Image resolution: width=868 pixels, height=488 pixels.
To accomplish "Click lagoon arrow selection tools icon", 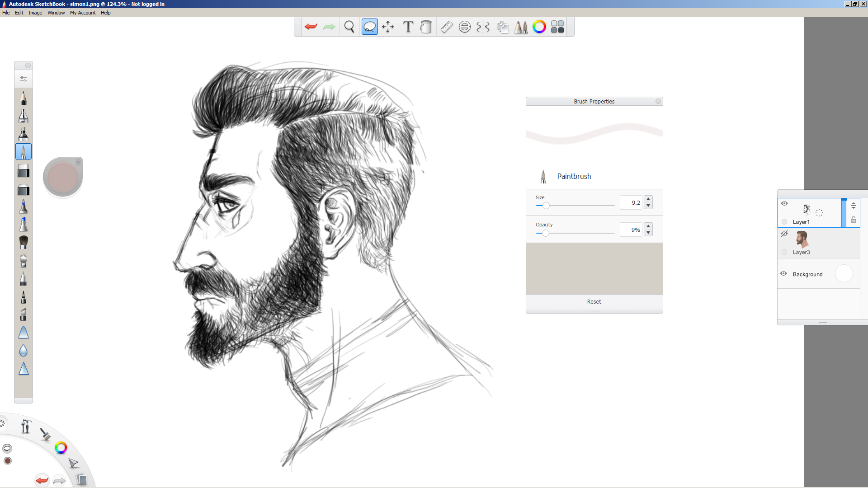I will (x=73, y=464).
